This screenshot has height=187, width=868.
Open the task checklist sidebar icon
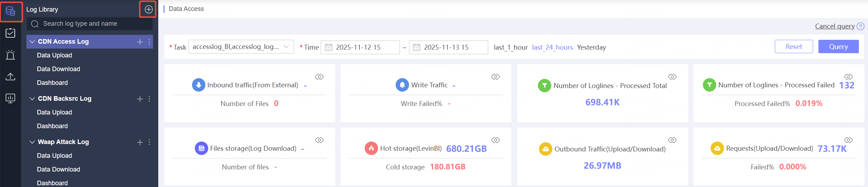11,33
